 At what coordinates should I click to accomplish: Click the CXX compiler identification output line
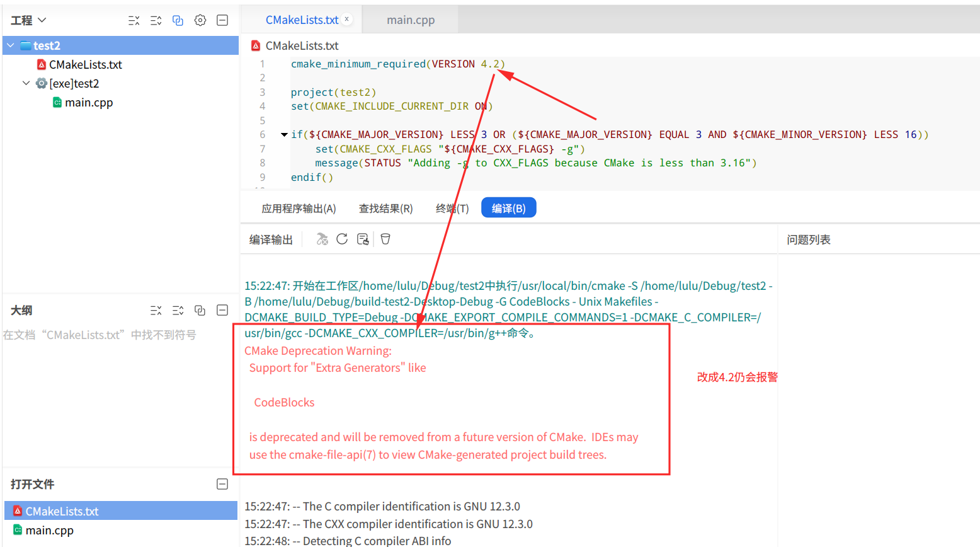pyautogui.click(x=389, y=524)
